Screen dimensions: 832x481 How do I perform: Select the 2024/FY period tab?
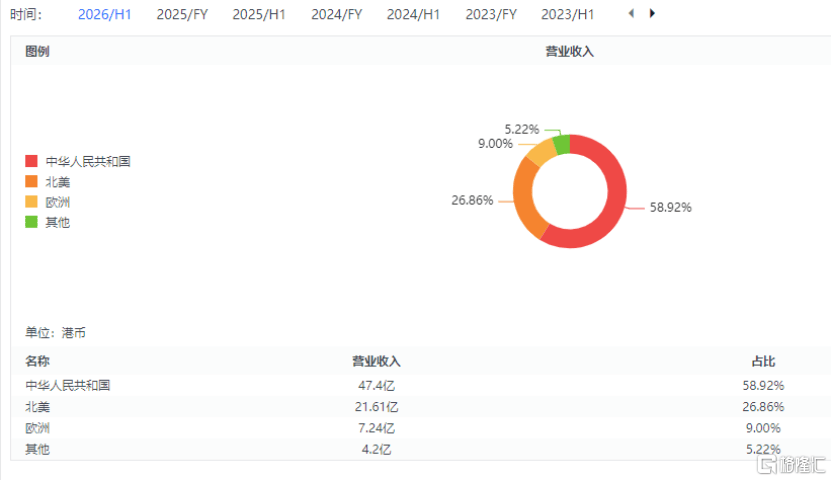tap(336, 15)
